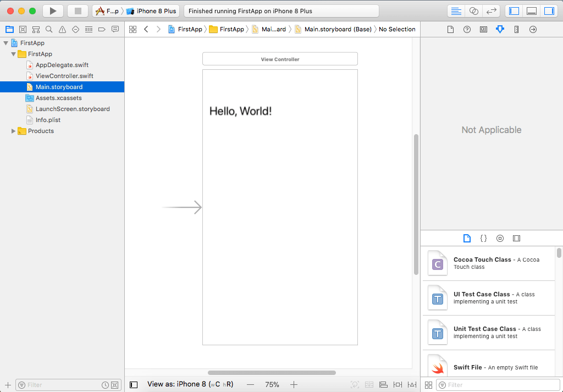The height and width of the screenshot is (392, 563).
Task: Show the Object library
Action: tap(500, 238)
